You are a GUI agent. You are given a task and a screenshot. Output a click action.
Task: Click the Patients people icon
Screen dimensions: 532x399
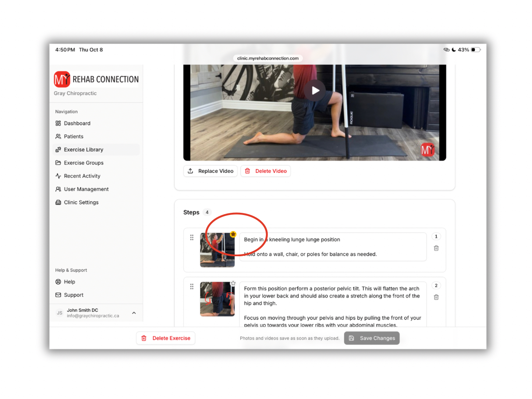point(58,137)
